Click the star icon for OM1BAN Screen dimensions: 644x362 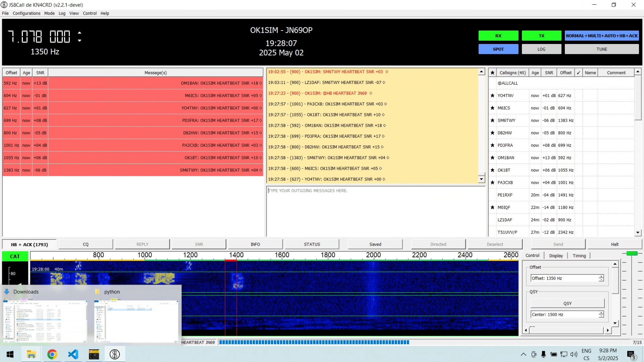(493, 157)
